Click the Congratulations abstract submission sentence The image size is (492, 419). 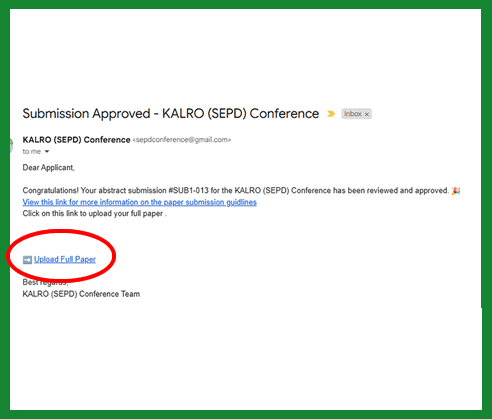pos(236,191)
